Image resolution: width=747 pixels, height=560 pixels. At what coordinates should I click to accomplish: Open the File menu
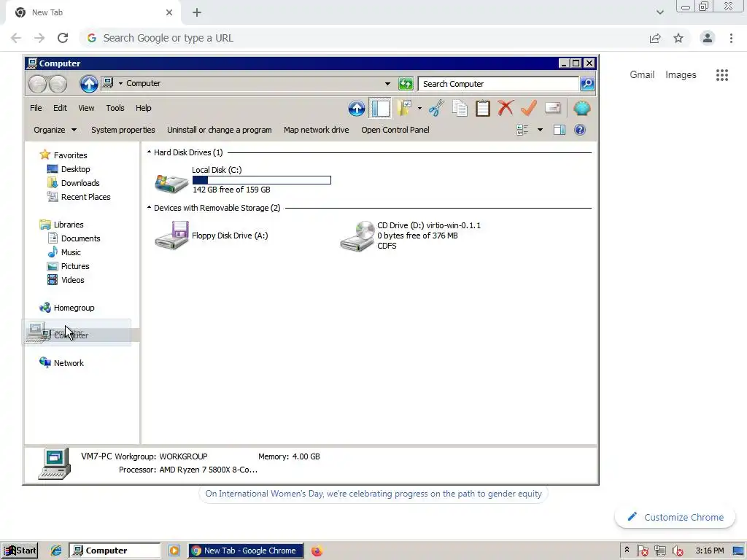pos(36,108)
